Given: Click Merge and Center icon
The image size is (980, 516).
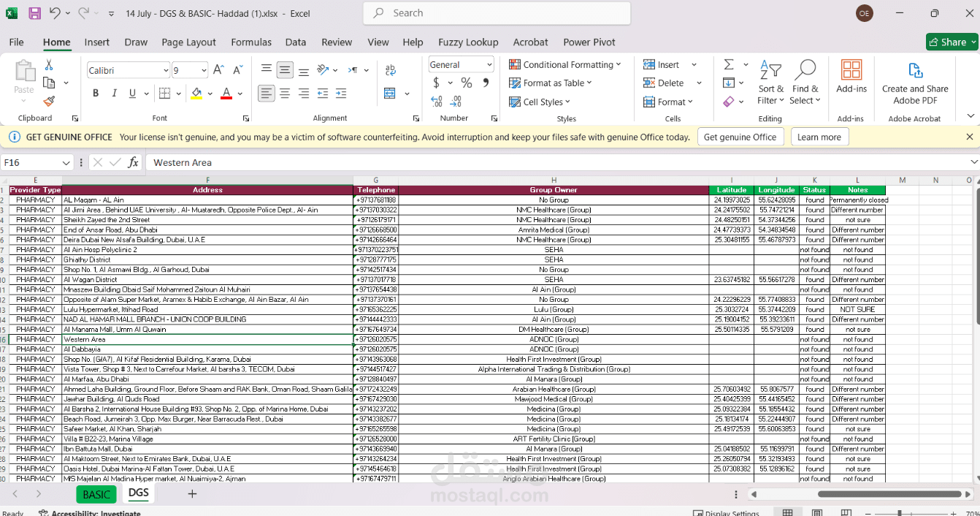Looking at the screenshot, I should click(389, 93).
